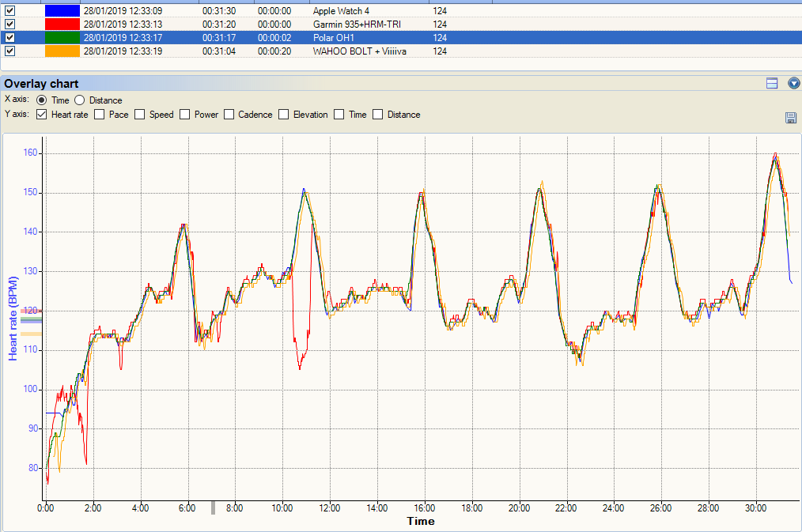The width and height of the screenshot is (802, 532).
Task: Toggle the Polar OH1 row checkbox
Action: [x=10, y=37]
